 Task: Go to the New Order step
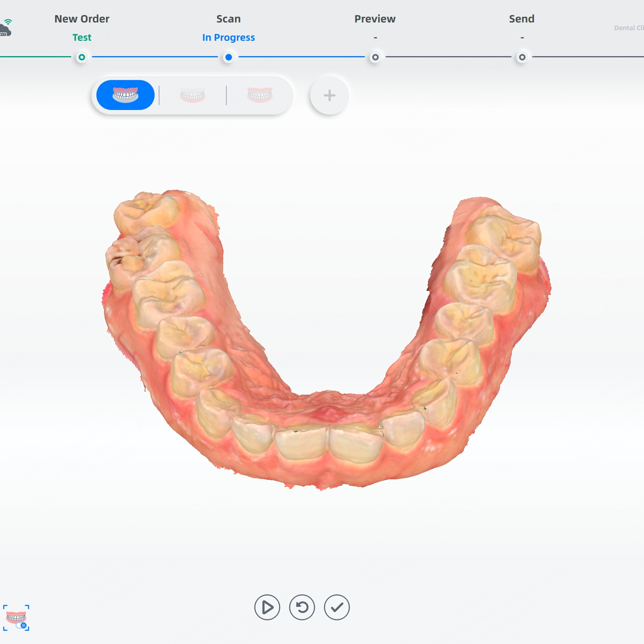[82, 19]
